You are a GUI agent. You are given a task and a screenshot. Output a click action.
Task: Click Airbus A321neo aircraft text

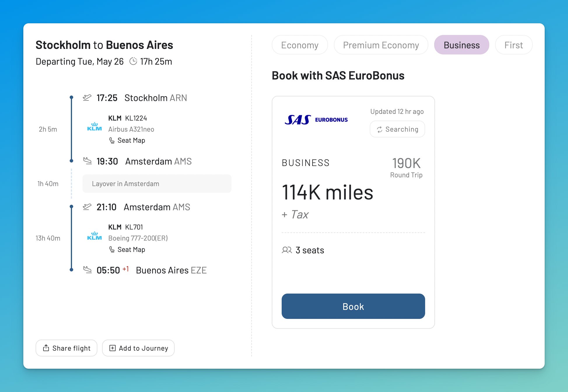point(131,129)
